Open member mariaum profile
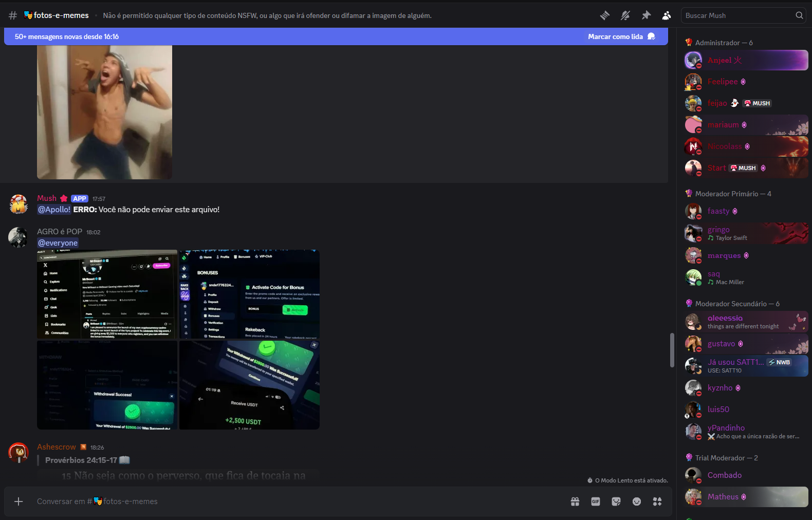812x520 pixels. 746,125
